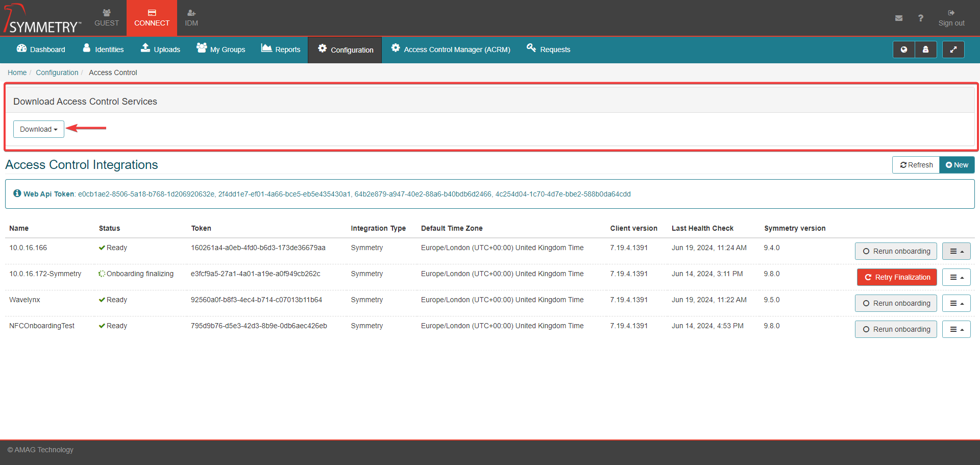
Task: Rerun onboarding for 10.0.16.166
Action: pyautogui.click(x=896, y=251)
